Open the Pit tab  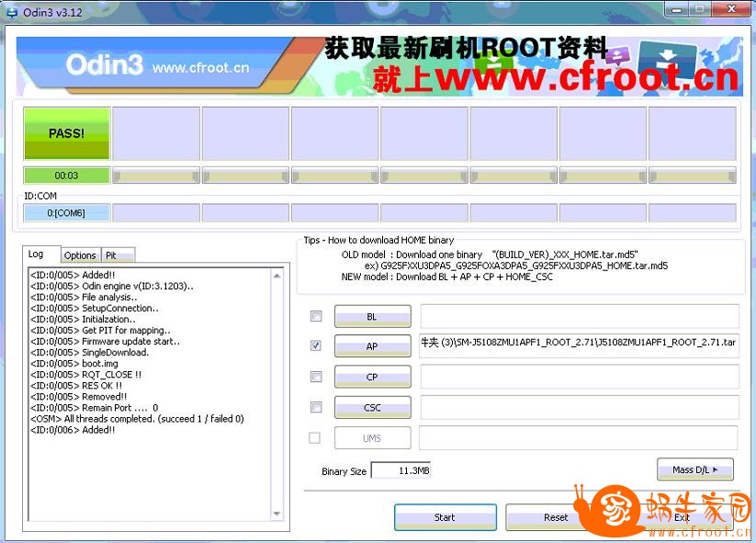(x=118, y=255)
